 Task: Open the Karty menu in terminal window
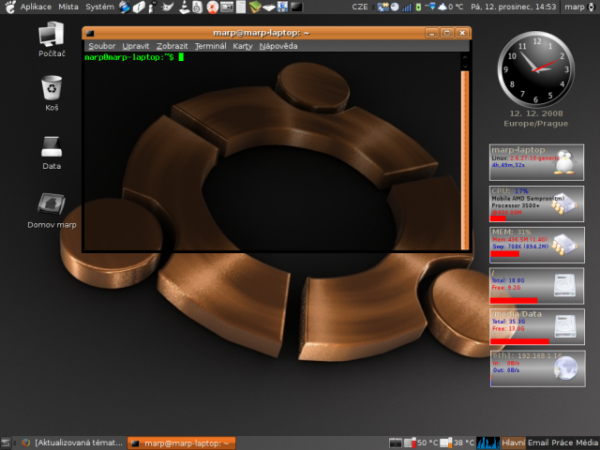pos(242,46)
